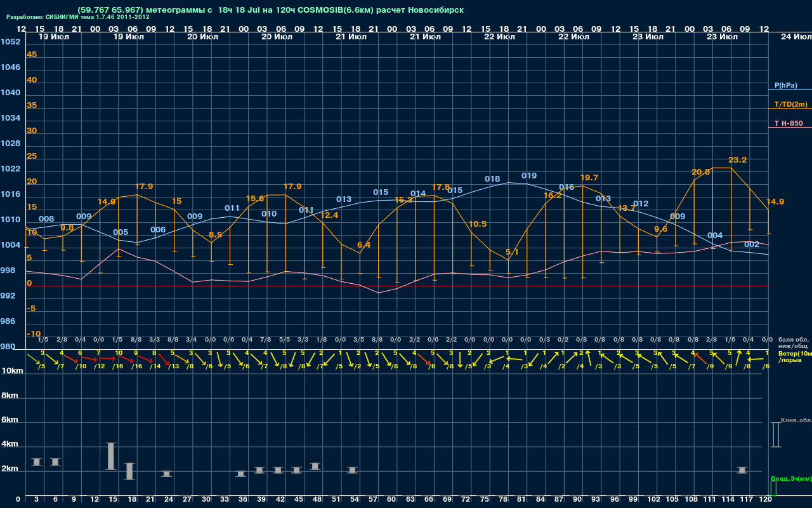The width and height of the screenshot is (812, 508).
Task: Click the 13.7 temperature value
Action: click(x=627, y=208)
